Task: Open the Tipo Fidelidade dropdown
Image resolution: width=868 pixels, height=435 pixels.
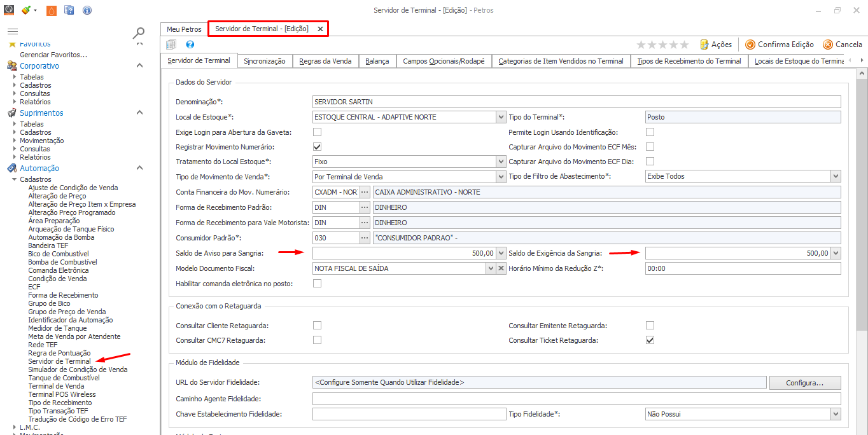Action: click(836, 414)
